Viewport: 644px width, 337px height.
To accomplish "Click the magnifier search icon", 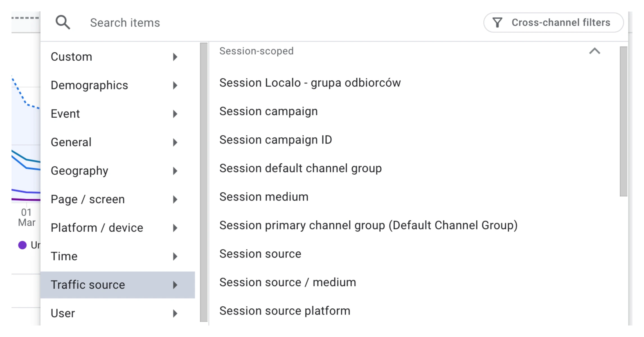I will pyautogui.click(x=63, y=22).
